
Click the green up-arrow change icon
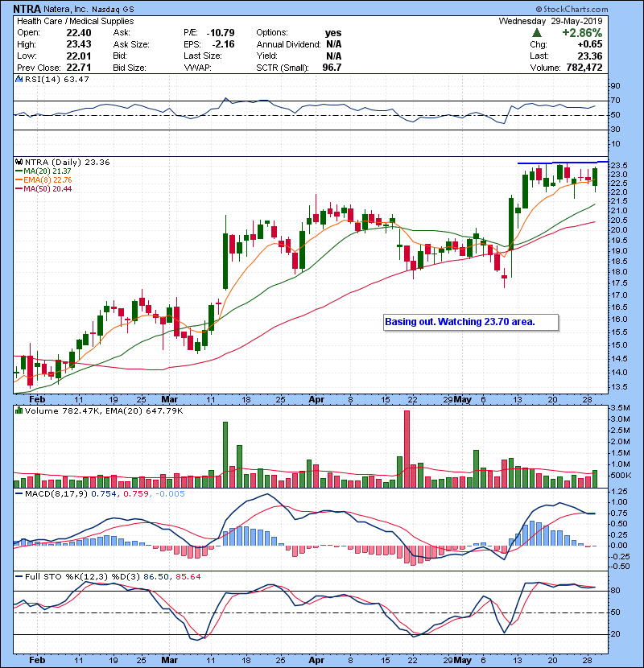coord(537,33)
